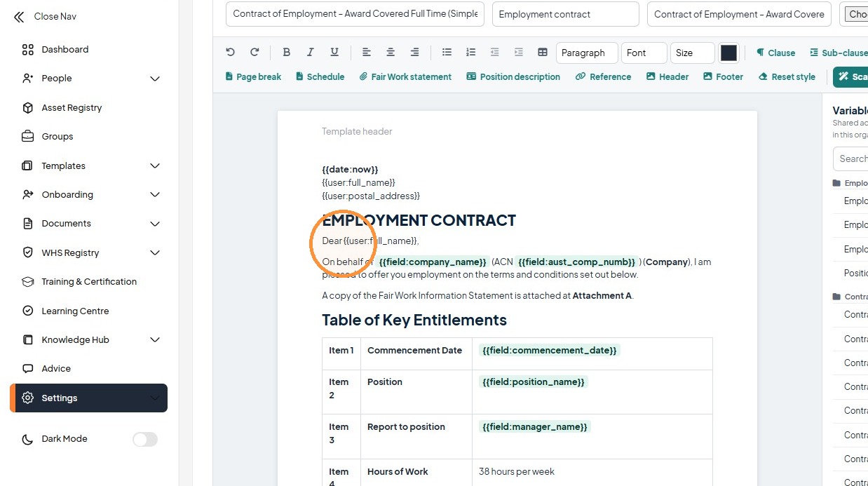
Task: Attach Fair Work statement
Action: 405,77
